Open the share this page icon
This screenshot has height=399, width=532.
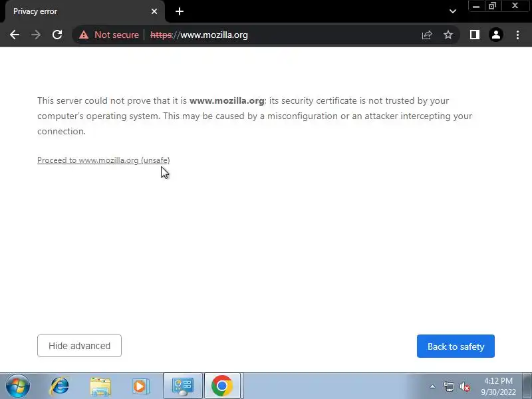(x=427, y=35)
